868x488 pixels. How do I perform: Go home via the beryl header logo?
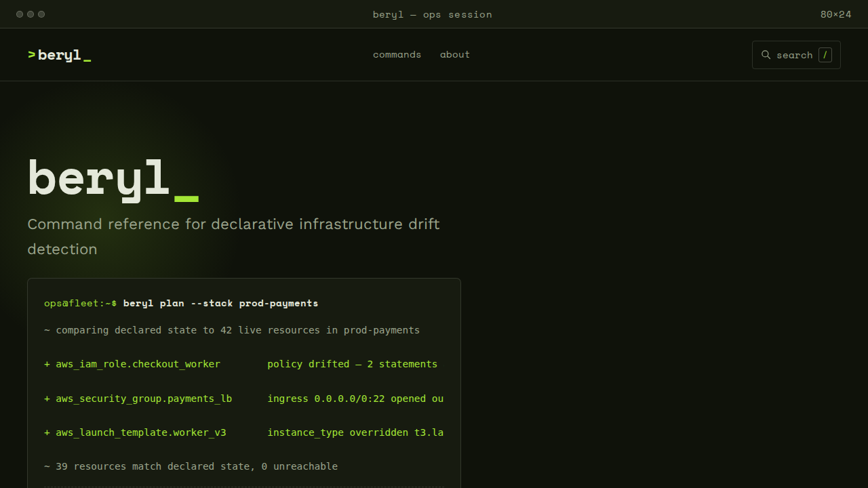(x=60, y=55)
